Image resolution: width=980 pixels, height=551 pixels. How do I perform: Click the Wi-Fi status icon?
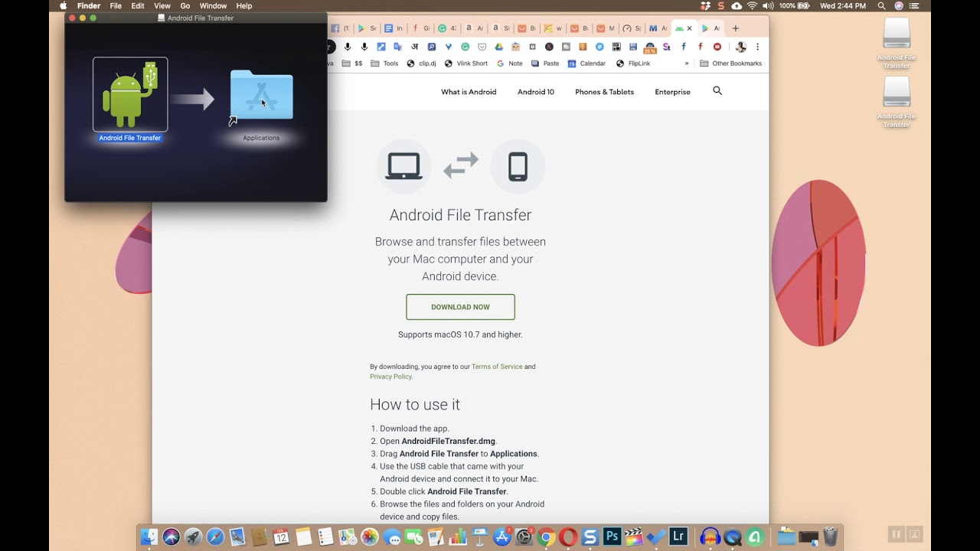point(752,5)
